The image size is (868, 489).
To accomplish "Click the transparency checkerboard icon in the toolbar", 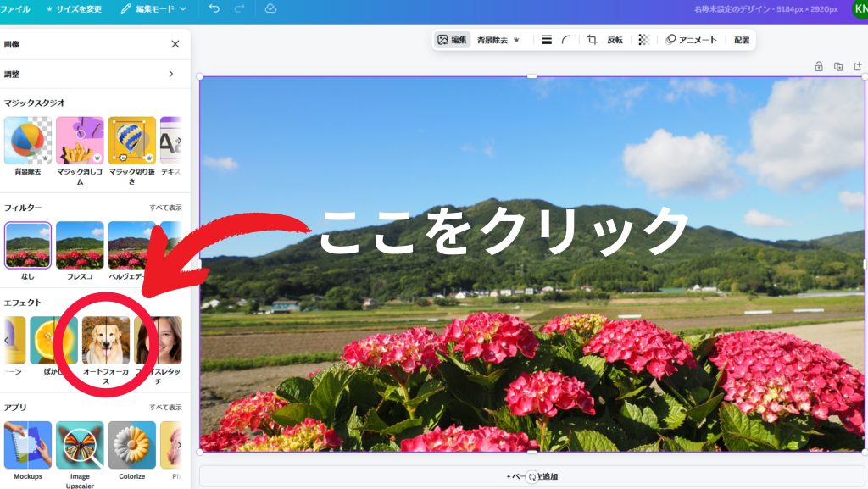I will 644,39.
